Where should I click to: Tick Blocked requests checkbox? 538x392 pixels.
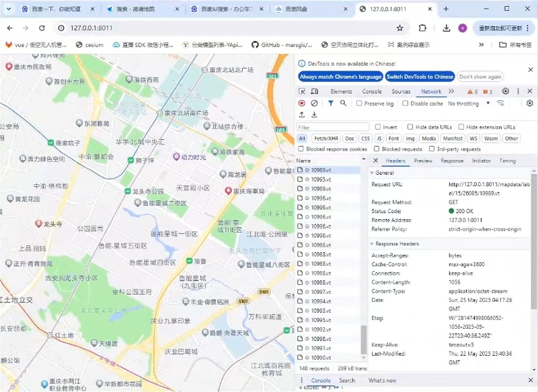click(x=377, y=149)
